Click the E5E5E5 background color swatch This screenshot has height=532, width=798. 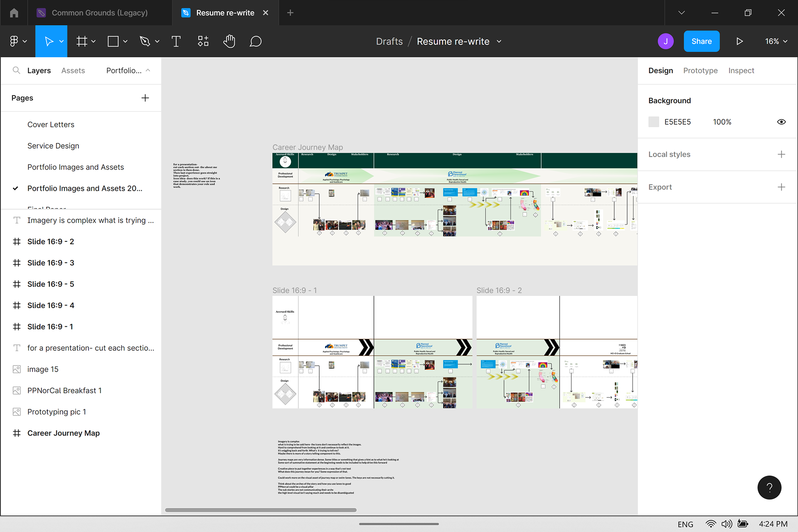click(x=654, y=122)
